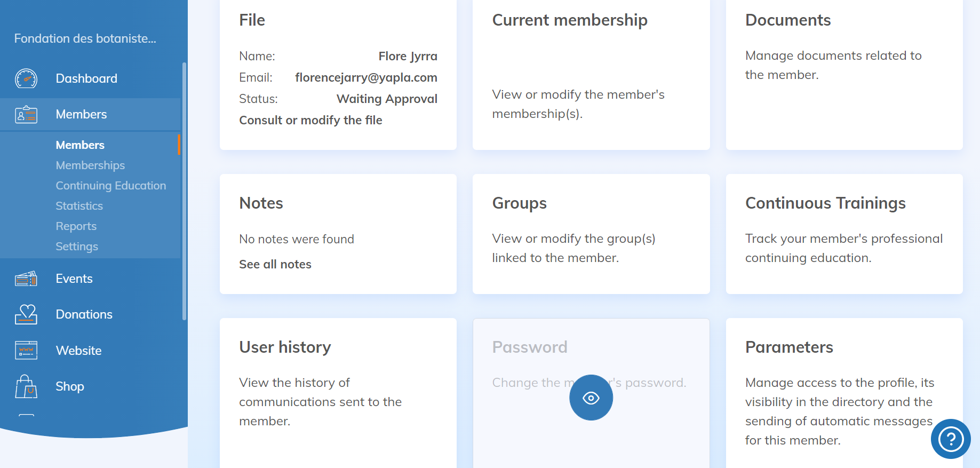Click the Dashboard speedometer icon

pyautogui.click(x=26, y=78)
